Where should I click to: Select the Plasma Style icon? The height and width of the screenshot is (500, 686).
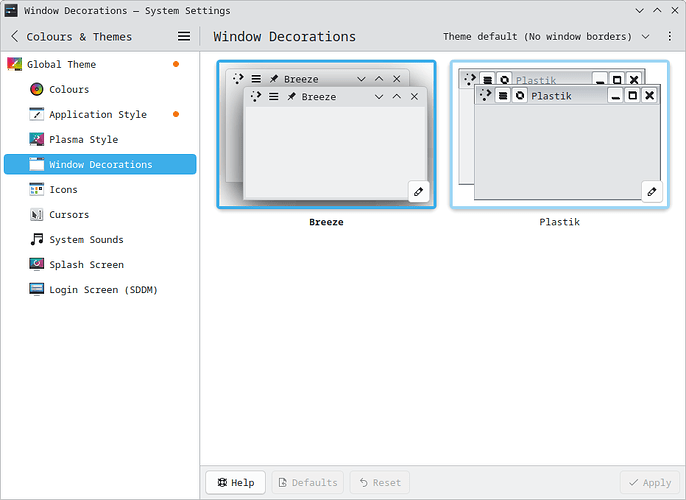point(37,139)
